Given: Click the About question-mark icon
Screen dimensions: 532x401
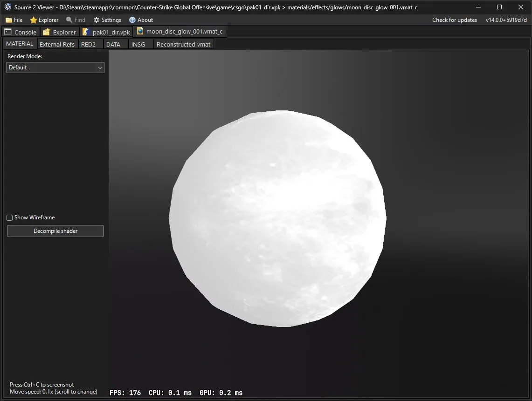Looking at the screenshot, I should [x=132, y=20].
